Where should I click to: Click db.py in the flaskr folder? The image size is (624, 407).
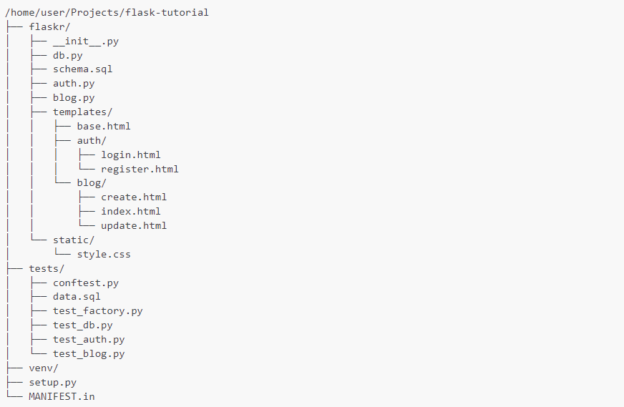pyautogui.click(x=68, y=55)
